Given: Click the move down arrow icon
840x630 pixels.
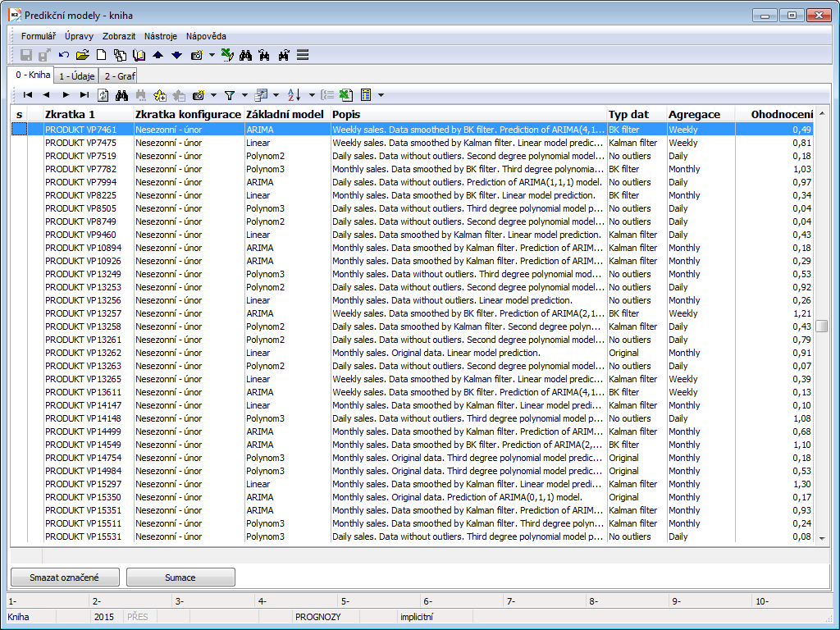Looking at the screenshot, I should click(176, 55).
